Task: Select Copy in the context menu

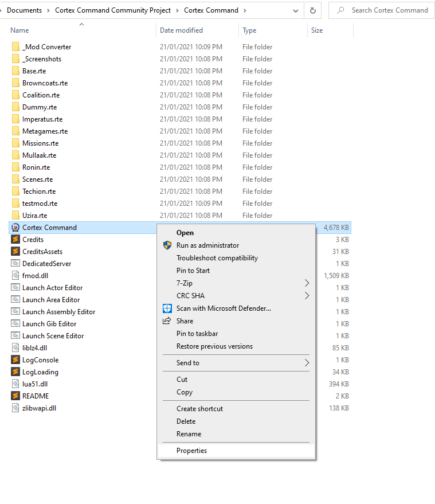Action: [236, 392]
